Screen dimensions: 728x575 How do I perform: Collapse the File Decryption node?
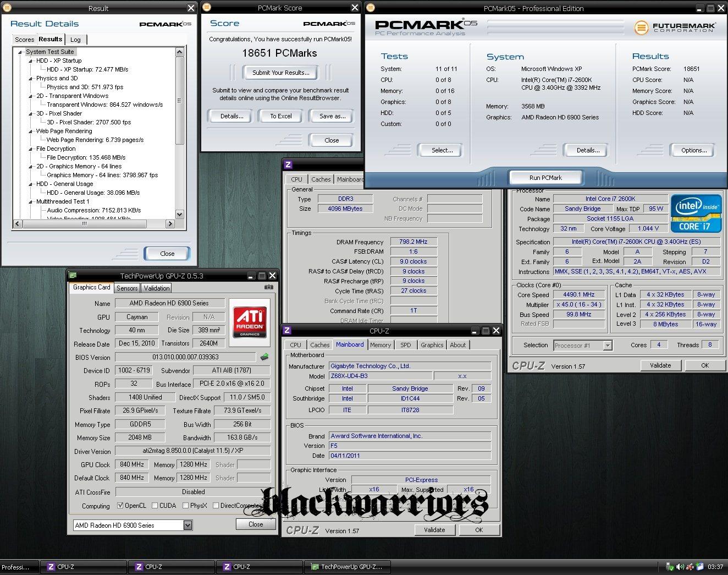[31, 149]
